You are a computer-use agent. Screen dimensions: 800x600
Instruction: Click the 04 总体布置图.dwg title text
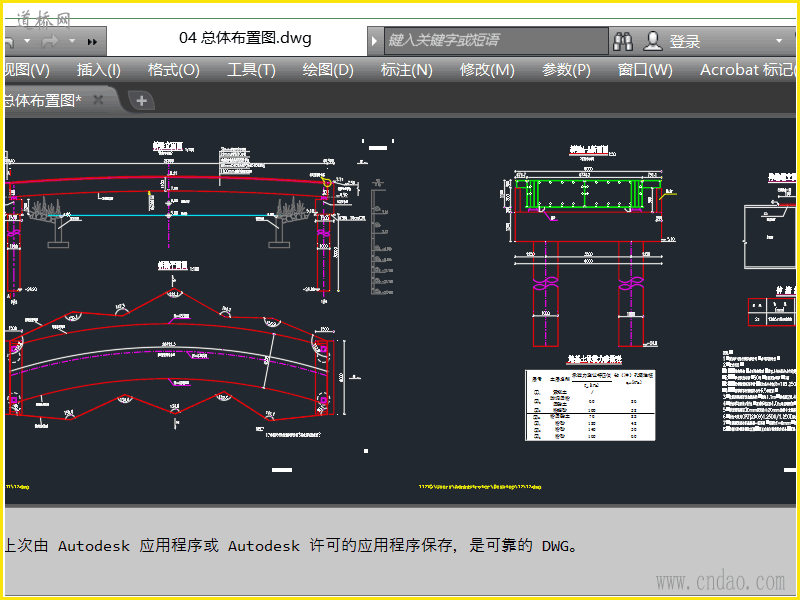click(245, 38)
